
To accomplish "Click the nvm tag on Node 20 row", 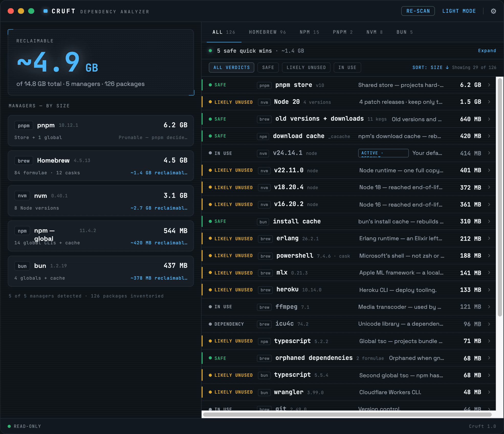I will point(264,102).
